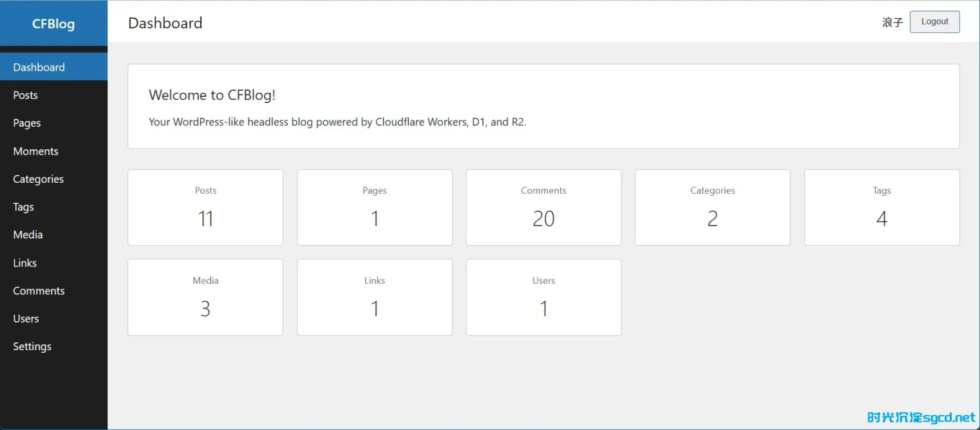Open Categories in the sidebar
This screenshot has width=980, height=430.
point(39,179)
